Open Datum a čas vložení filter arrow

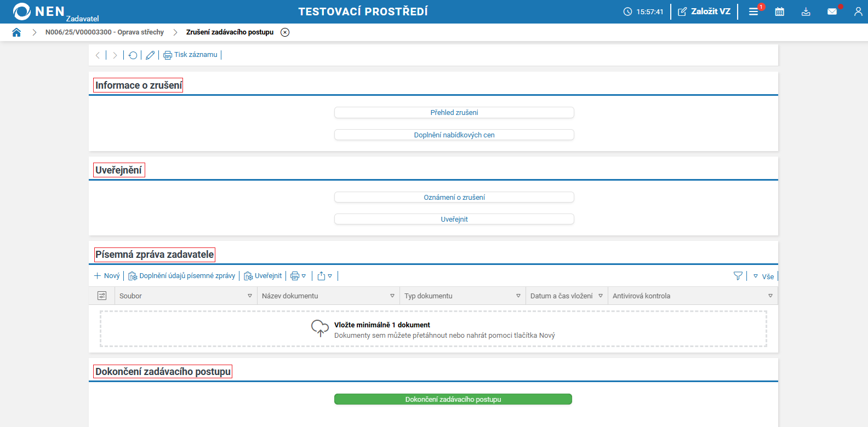point(601,296)
